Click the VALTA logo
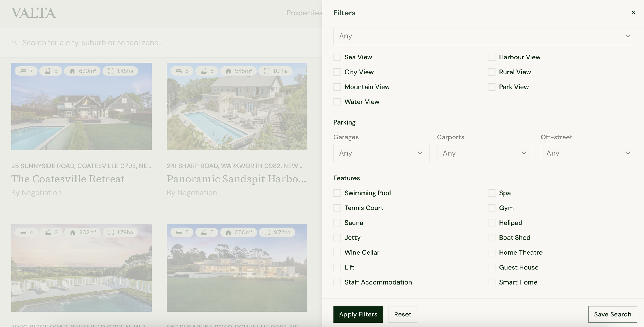644x327 pixels. point(33,13)
